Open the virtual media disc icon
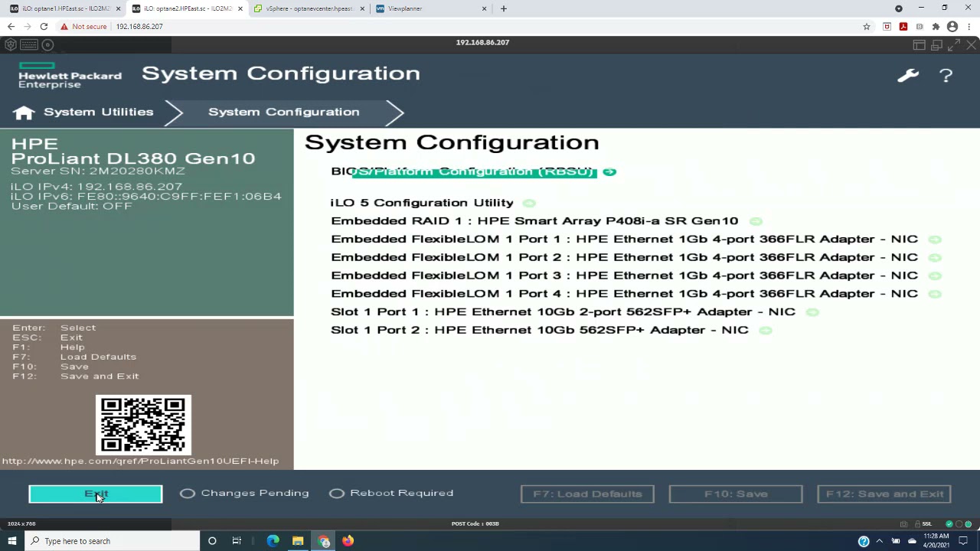The image size is (980, 551). pyautogui.click(x=47, y=45)
